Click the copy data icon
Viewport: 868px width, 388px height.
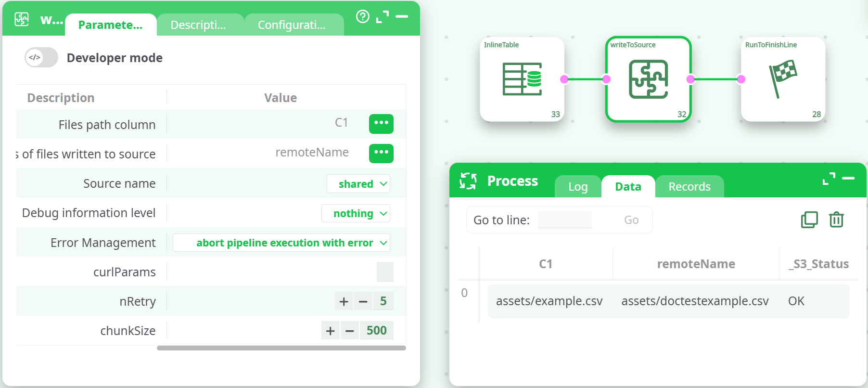click(x=809, y=220)
